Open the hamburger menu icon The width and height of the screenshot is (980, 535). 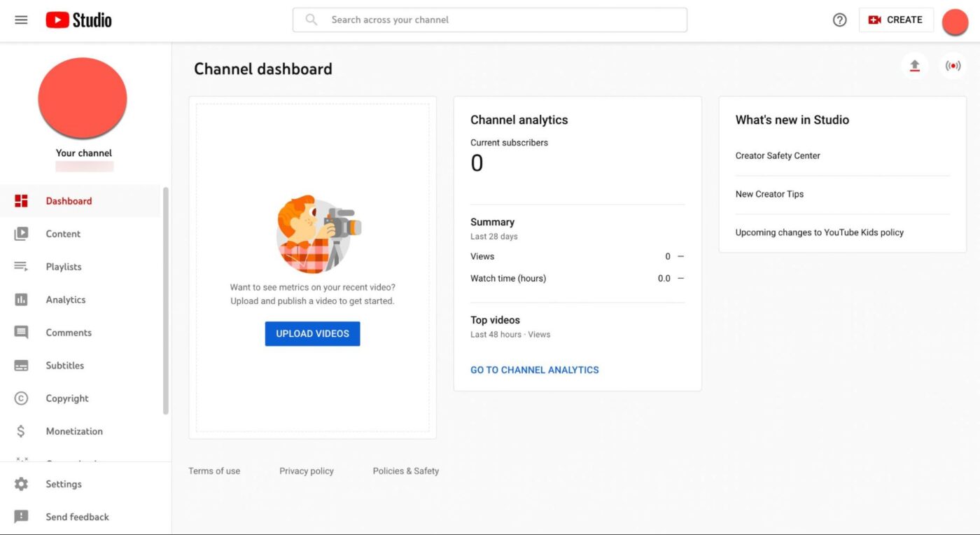(21, 20)
